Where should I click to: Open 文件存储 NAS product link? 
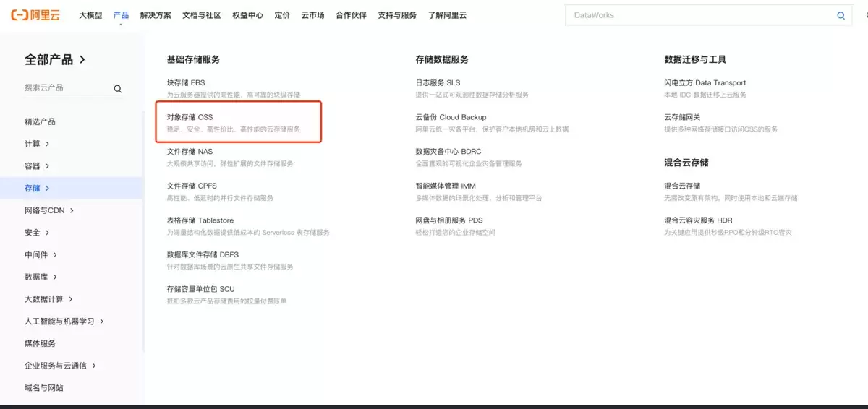[190, 151]
